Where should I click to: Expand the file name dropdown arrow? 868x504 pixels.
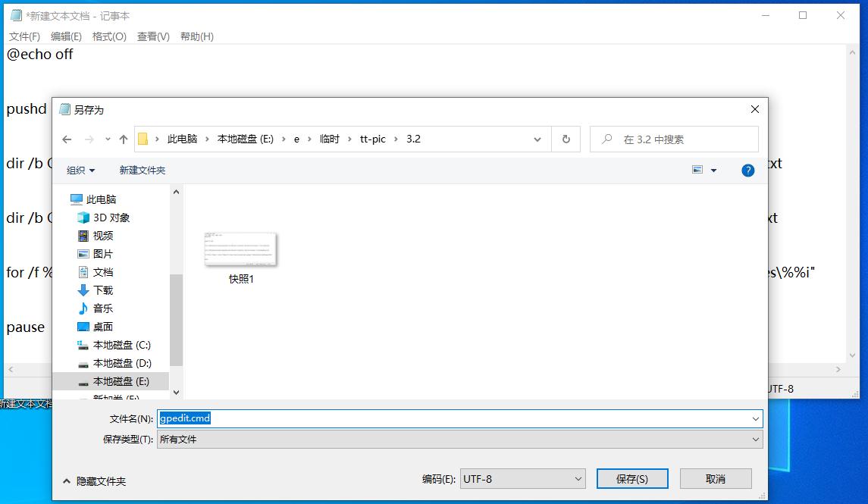coord(755,418)
